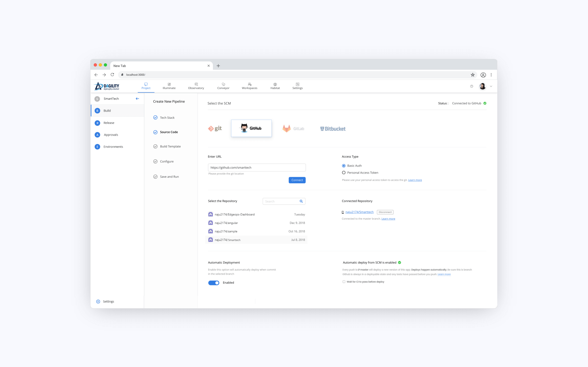Open the sidebar Settings gear at bottom
The width and height of the screenshot is (588, 367).
(98, 301)
